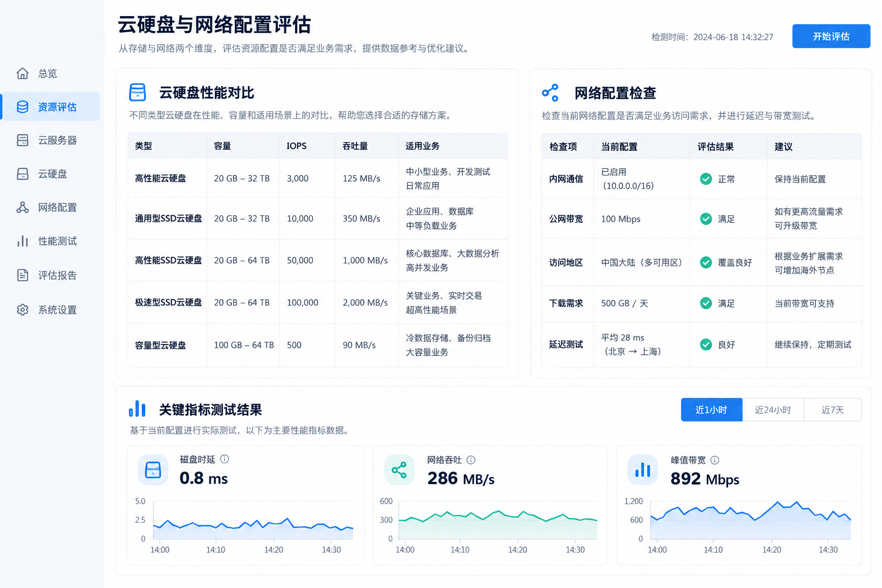Select the 高性能云硬盘 row label

[160, 178]
